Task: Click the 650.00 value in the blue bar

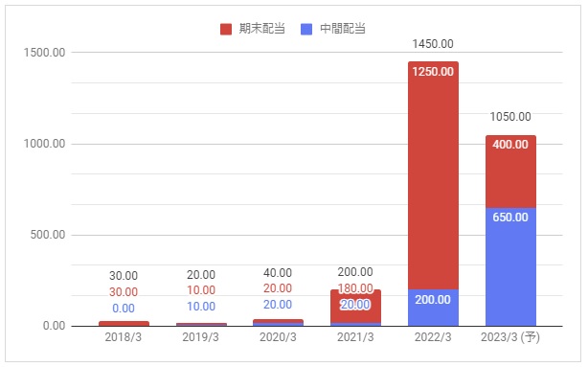Action: tap(510, 218)
